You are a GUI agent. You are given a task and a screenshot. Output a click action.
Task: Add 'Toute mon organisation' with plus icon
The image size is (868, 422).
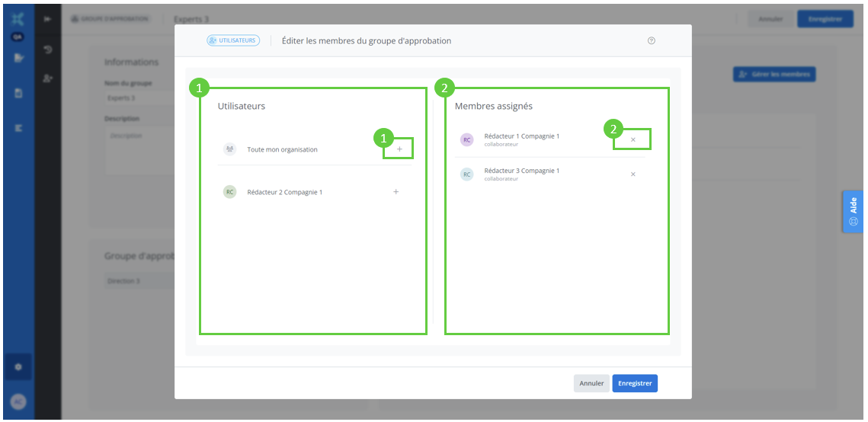(x=399, y=149)
